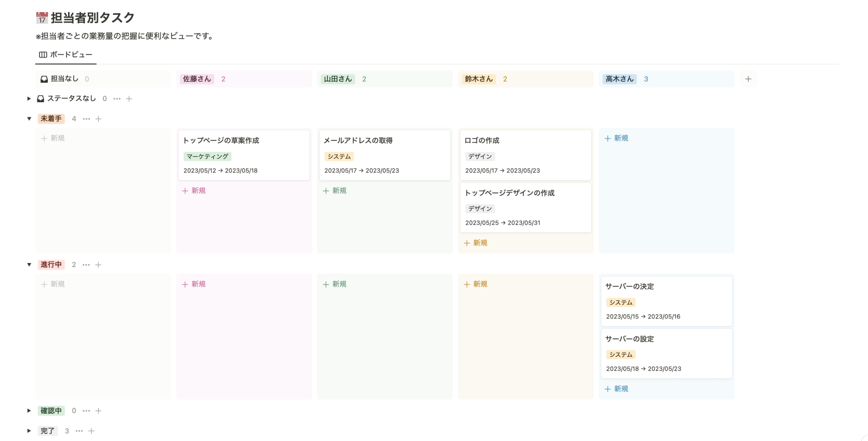This screenshot has width=868, height=441.
Task: Expand the 完了 group triangle
Action: pos(29,430)
